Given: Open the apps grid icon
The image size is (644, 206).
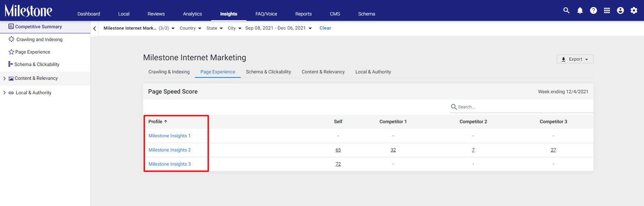Looking at the screenshot, I should [x=607, y=10].
